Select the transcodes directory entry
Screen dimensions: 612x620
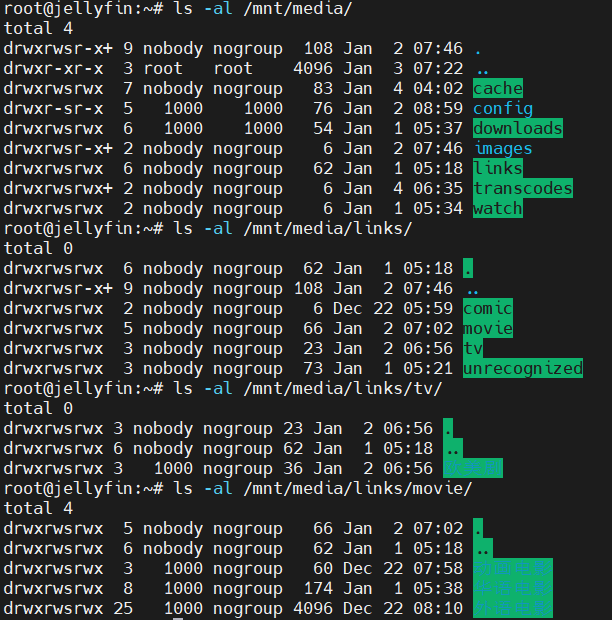pos(522,189)
